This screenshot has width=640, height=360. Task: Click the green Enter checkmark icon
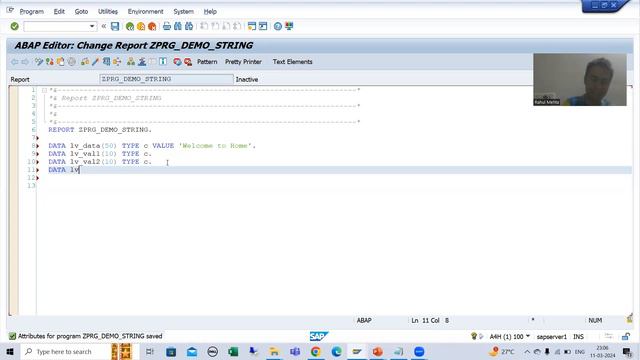point(15,26)
